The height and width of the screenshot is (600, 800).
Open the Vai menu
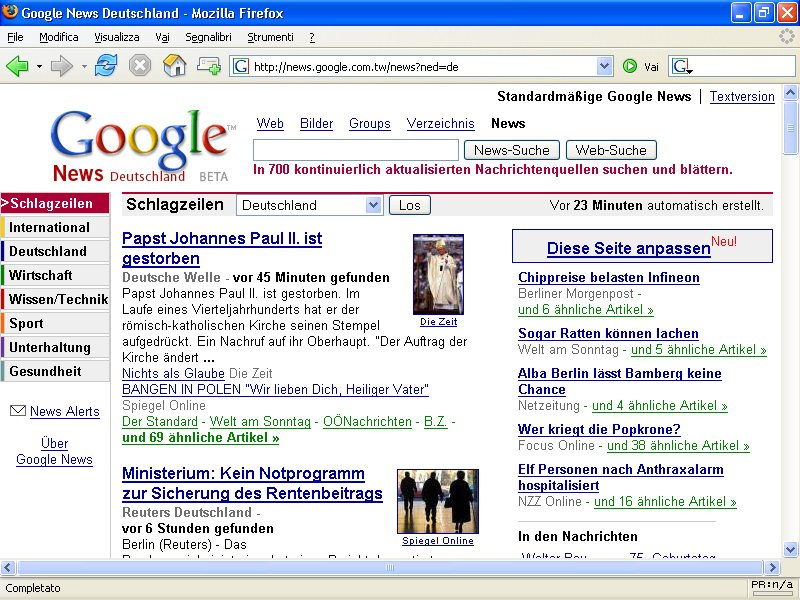point(162,37)
